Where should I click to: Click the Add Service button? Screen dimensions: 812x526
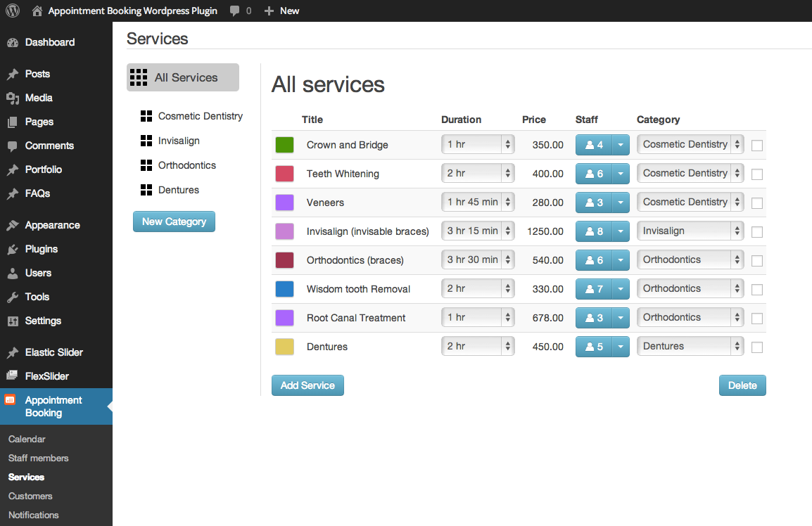(x=307, y=385)
